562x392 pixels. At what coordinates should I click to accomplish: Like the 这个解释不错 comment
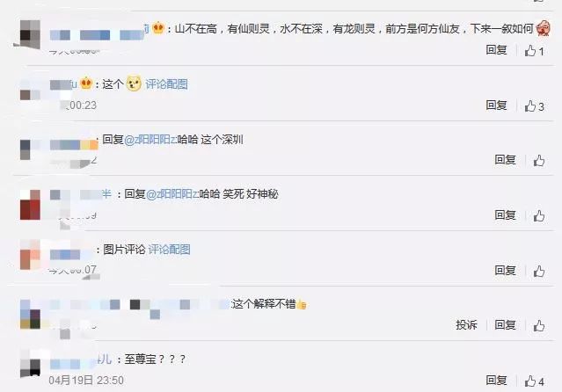(539, 326)
